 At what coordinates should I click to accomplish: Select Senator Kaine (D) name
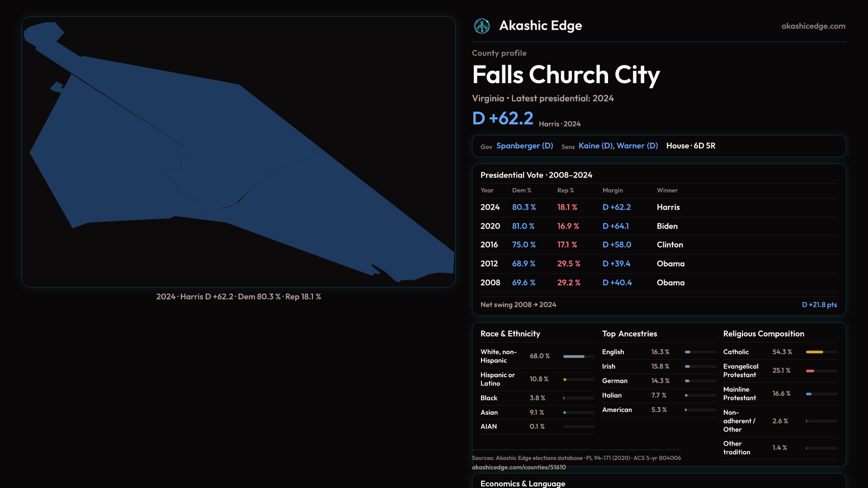[x=596, y=146]
